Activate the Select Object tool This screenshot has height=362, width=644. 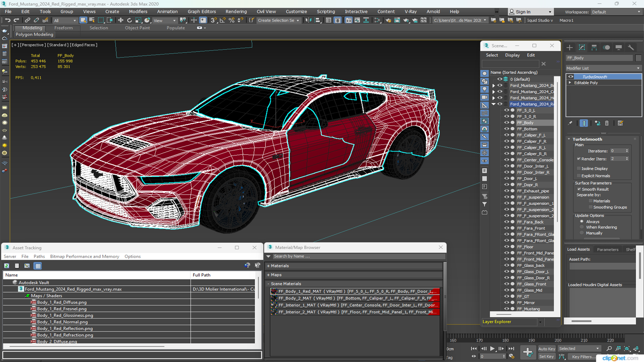tap(83, 20)
